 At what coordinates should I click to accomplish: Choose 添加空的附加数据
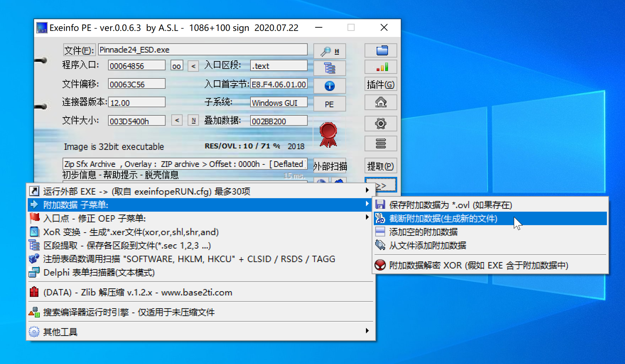click(490, 232)
